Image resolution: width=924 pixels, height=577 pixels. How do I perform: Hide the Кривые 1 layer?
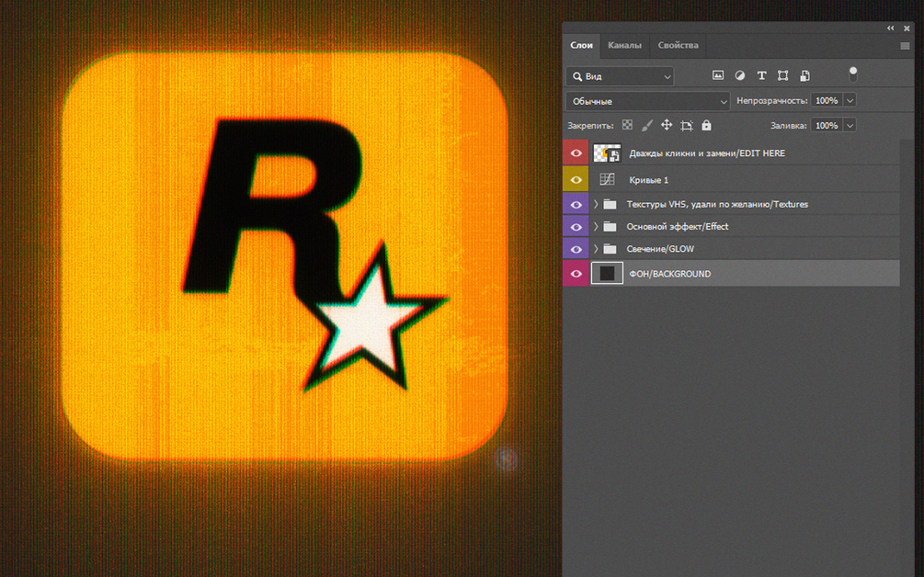[576, 179]
